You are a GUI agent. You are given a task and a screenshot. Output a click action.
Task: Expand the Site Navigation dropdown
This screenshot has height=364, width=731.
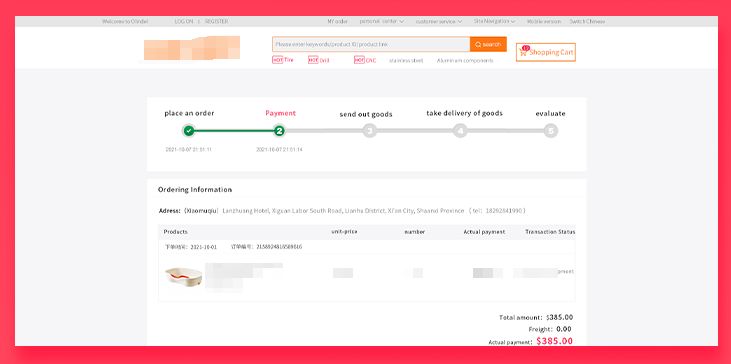pos(495,21)
